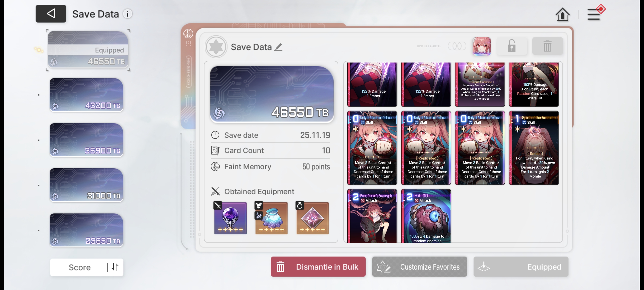This screenshot has width=644, height=290.
Task: Click Dismantle in Bulk button
Action: [x=318, y=266]
